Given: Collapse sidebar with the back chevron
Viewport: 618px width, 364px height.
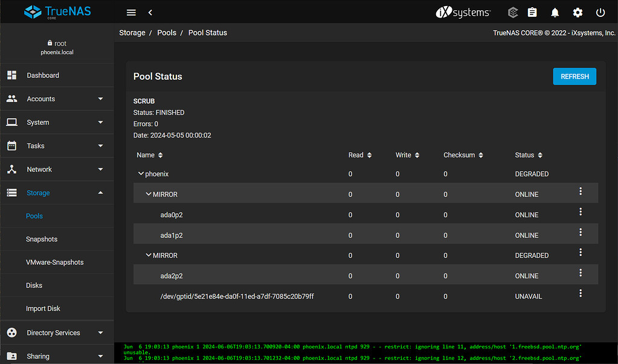Looking at the screenshot, I should 150,13.
